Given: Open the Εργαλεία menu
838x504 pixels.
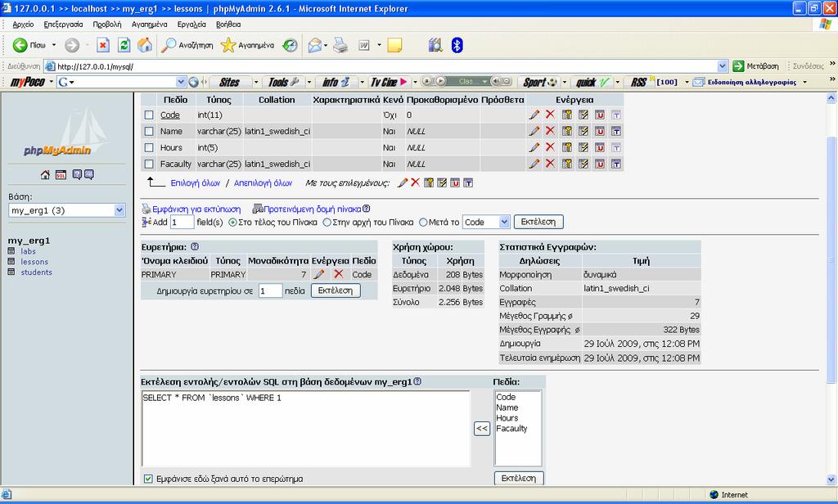Looking at the screenshot, I should click(191, 25).
